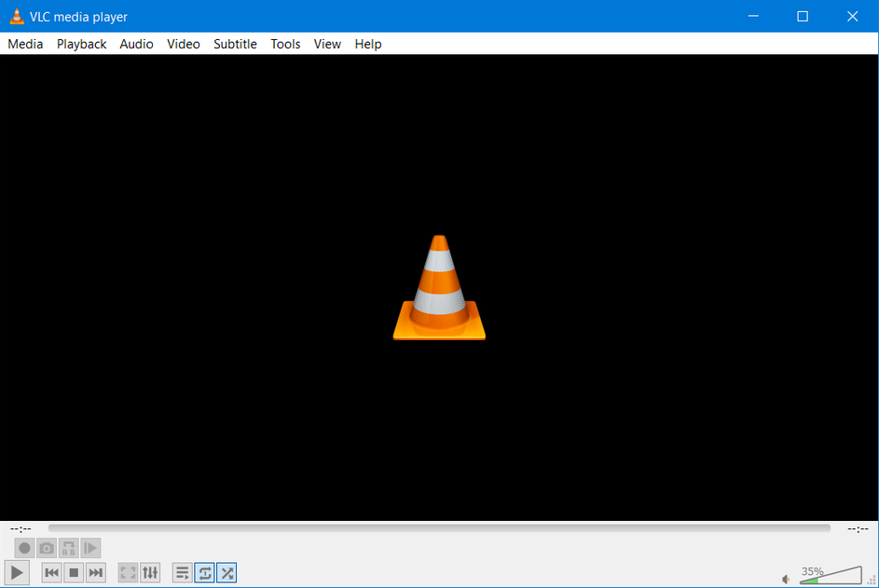The width and height of the screenshot is (879, 588).
Task: Skip to next media track
Action: (95, 572)
